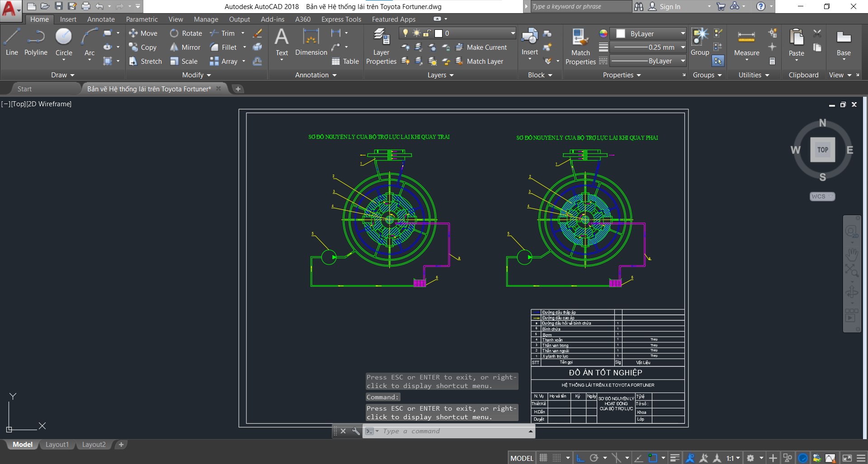The image size is (868, 464).
Task: Open Layer Properties manager
Action: tap(381, 47)
